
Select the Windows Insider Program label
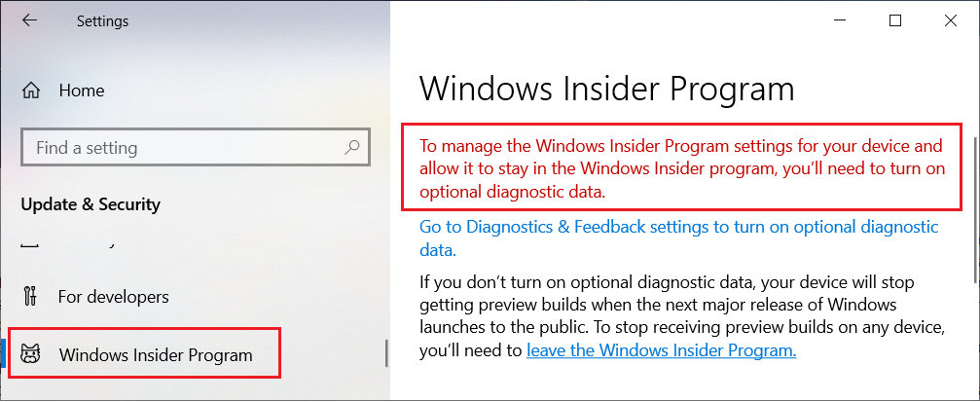coord(156,355)
